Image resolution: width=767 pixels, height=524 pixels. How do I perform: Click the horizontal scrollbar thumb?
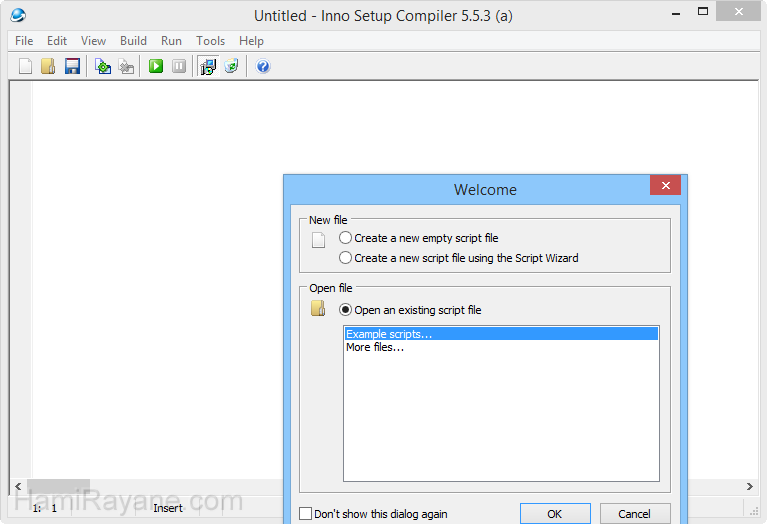[x=58, y=486]
